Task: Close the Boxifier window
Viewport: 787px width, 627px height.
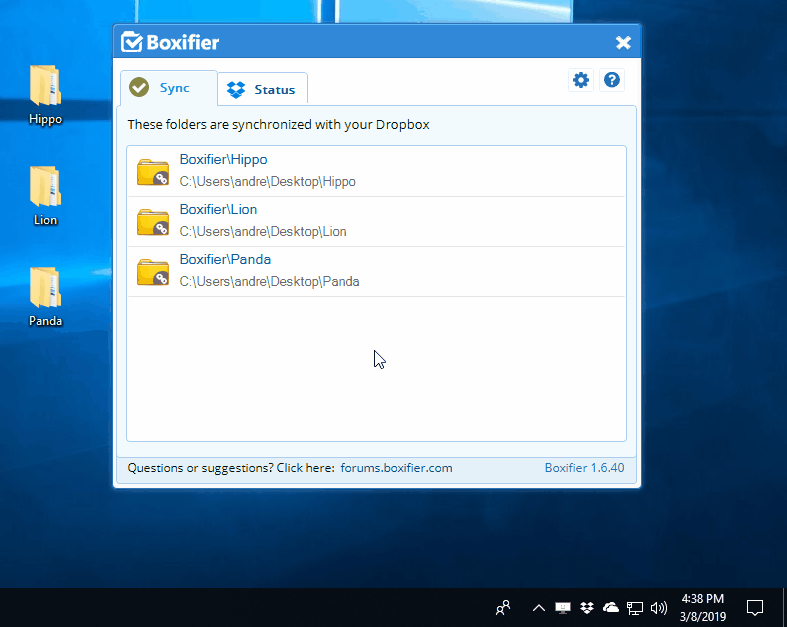Action: (623, 43)
